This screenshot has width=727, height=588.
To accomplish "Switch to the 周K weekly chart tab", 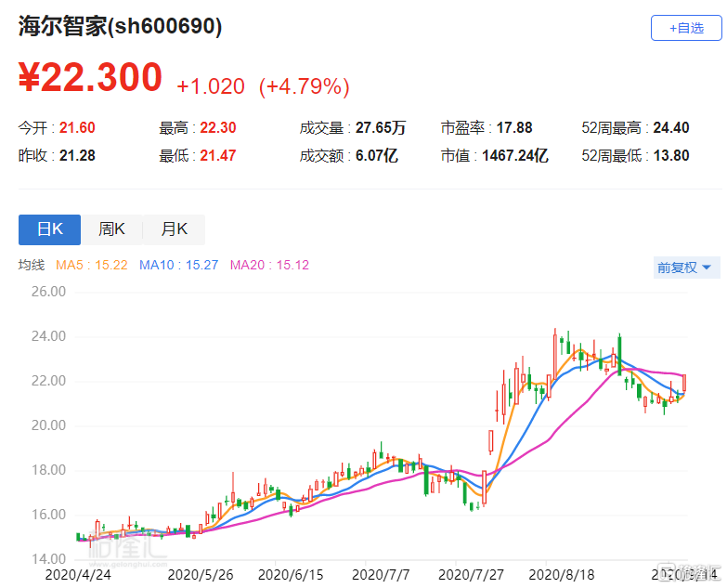I will coord(111,229).
